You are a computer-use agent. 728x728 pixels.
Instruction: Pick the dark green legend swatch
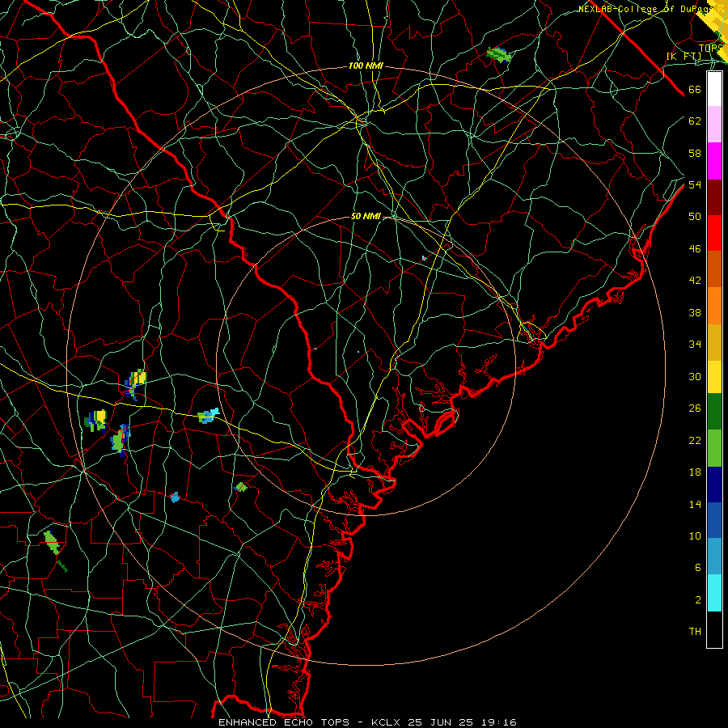pos(714,412)
